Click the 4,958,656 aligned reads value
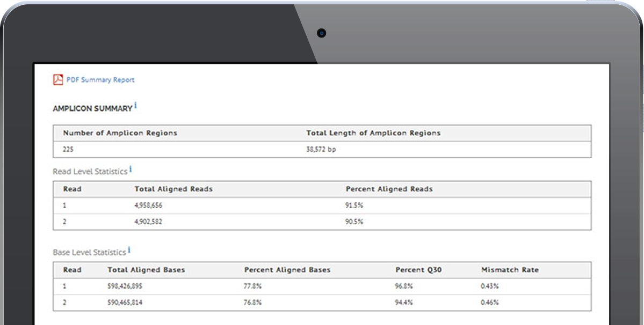The width and height of the screenshot is (644, 325). pyautogui.click(x=149, y=205)
